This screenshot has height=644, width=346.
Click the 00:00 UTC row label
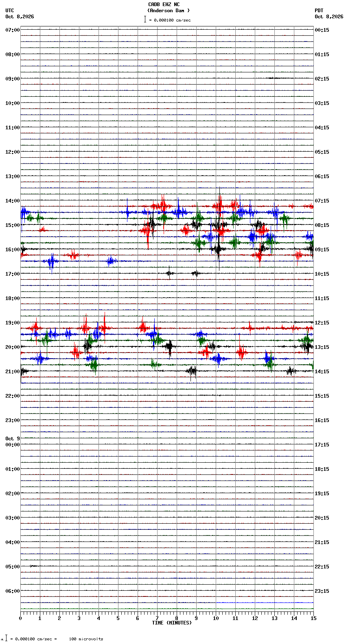point(13,445)
